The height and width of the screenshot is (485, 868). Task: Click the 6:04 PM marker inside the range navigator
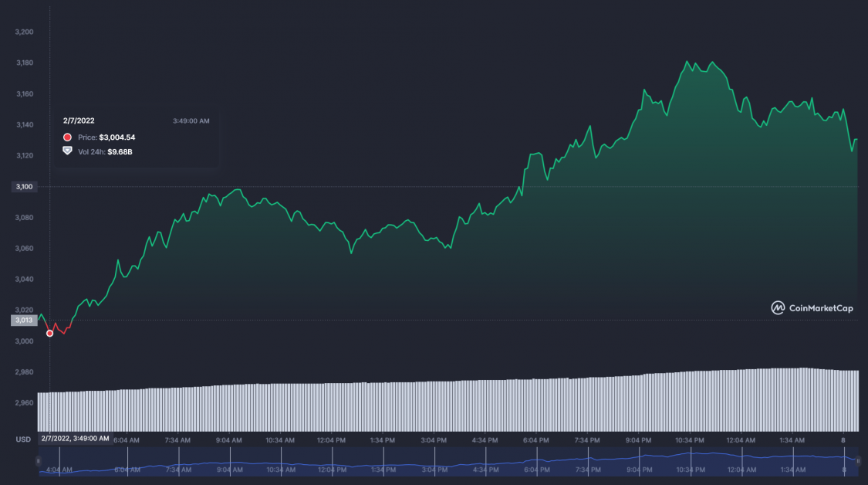537,470
